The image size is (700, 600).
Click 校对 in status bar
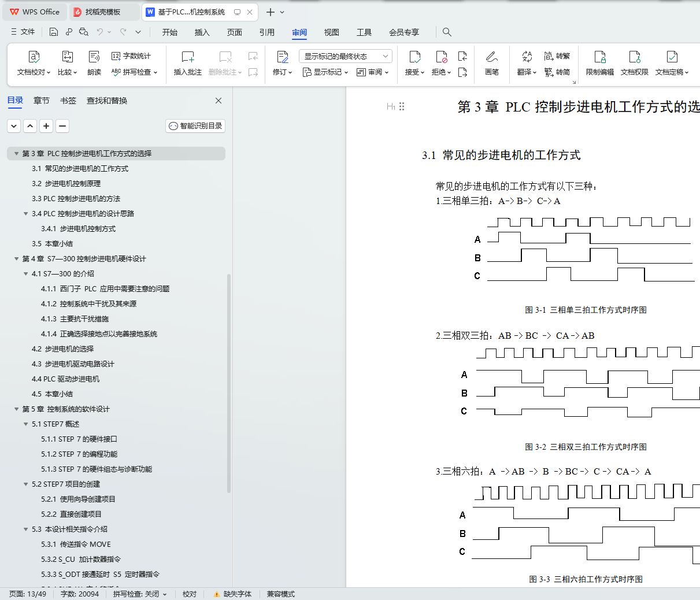tap(190, 594)
